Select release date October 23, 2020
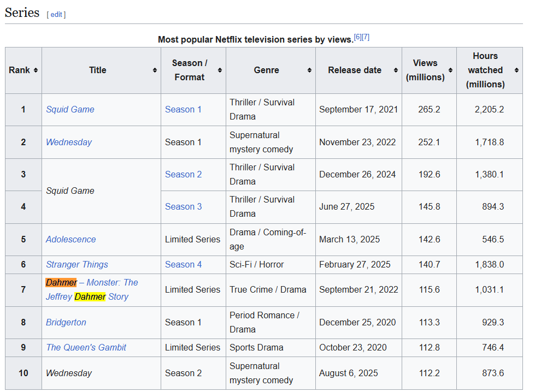This screenshot has height=392, width=535. 353,348
